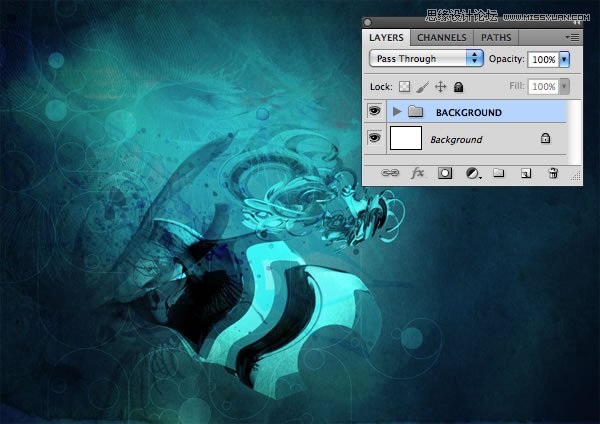This screenshot has width=600, height=424.
Task: Create new fill or adjustment layer
Action: click(473, 174)
